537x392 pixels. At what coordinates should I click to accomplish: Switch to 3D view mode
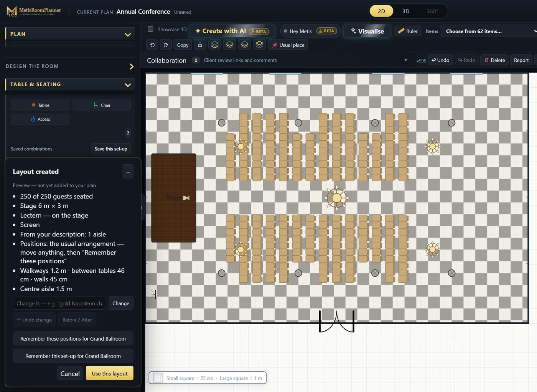point(406,11)
